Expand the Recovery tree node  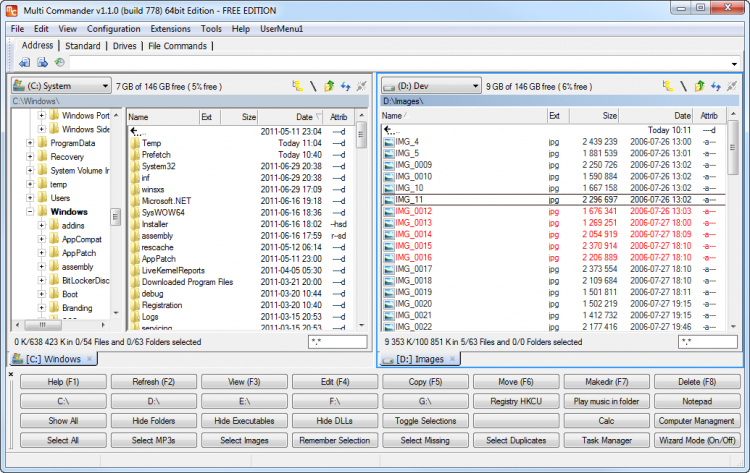[x=30, y=157]
